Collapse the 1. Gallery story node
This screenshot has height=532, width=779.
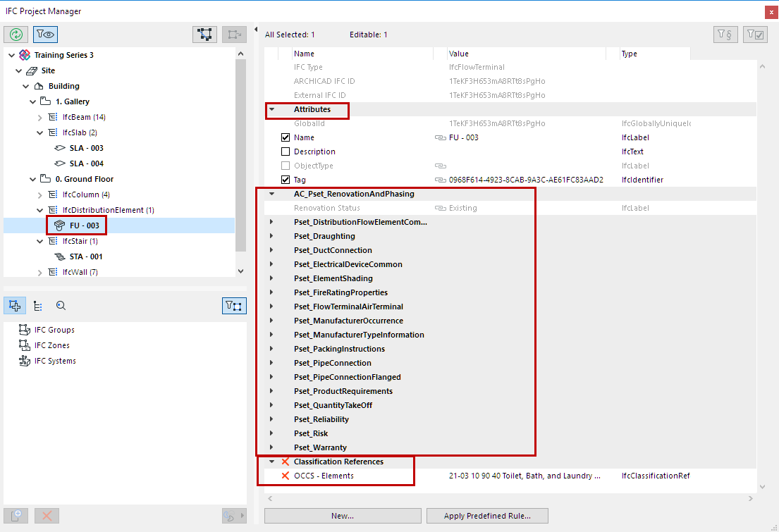pos(33,101)
